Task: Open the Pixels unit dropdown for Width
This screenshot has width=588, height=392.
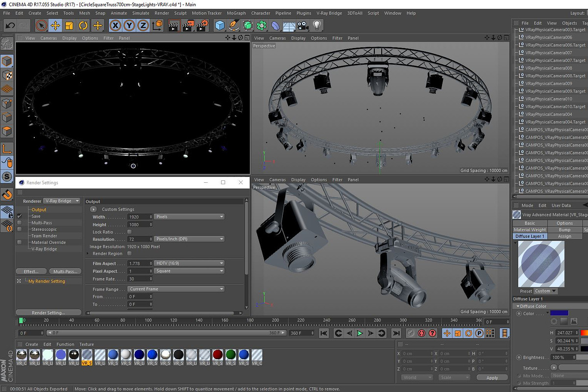Action: point(189,217)
